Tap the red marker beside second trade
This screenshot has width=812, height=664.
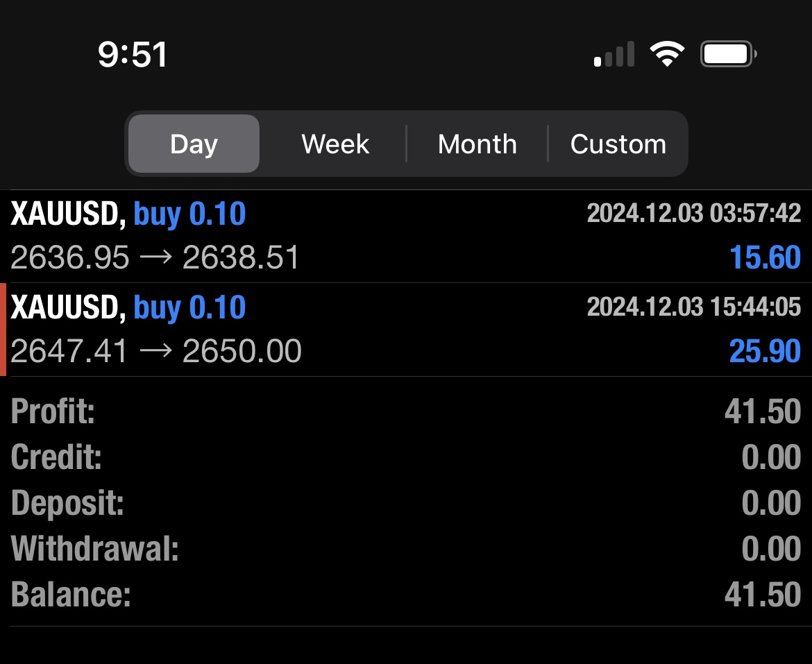tap(3, 328)
